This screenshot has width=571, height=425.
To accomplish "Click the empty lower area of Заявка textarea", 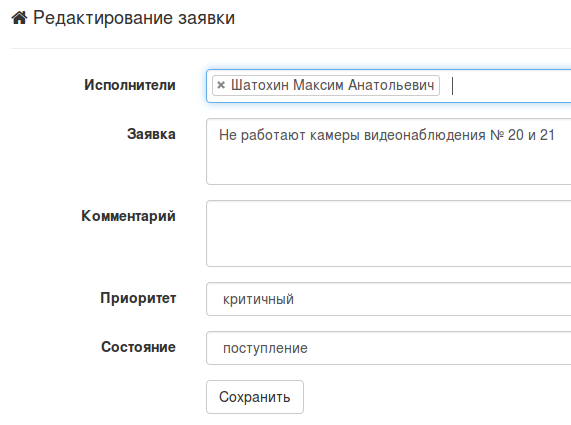I will tap(389, 166).
